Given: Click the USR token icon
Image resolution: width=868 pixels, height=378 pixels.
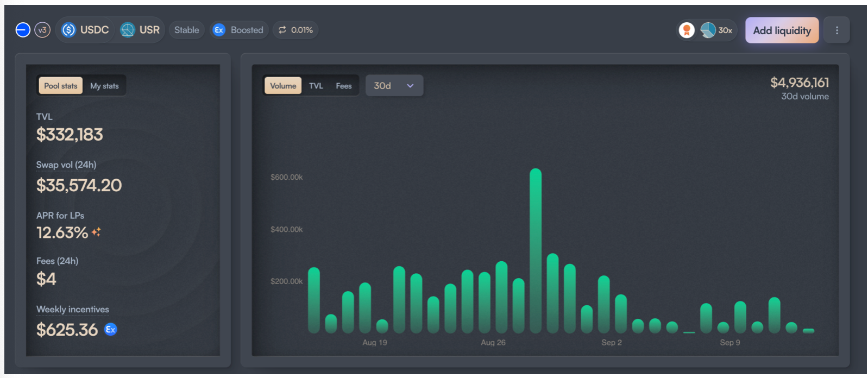Looking at the screenshot, I should click(x=128, y=30).
